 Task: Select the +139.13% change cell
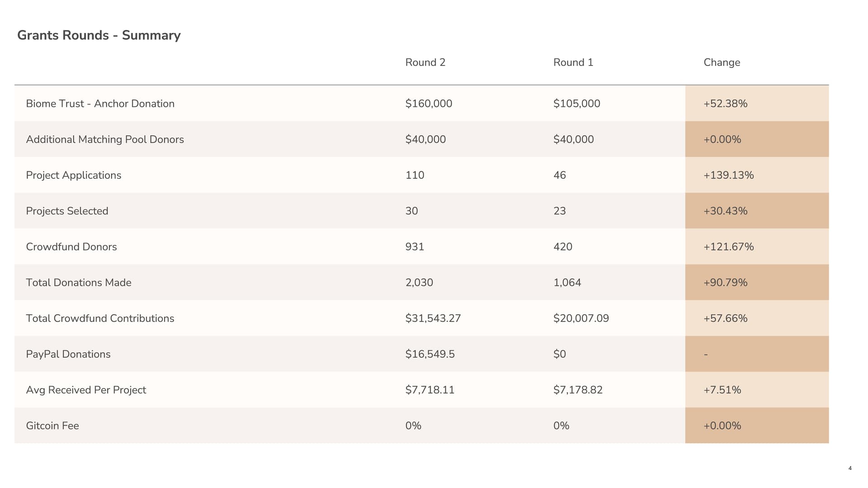point(728,175)
